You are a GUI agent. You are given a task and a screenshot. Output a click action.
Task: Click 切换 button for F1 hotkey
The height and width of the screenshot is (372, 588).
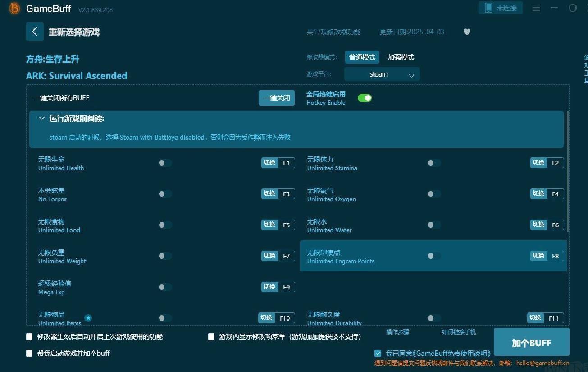[269, 163]
